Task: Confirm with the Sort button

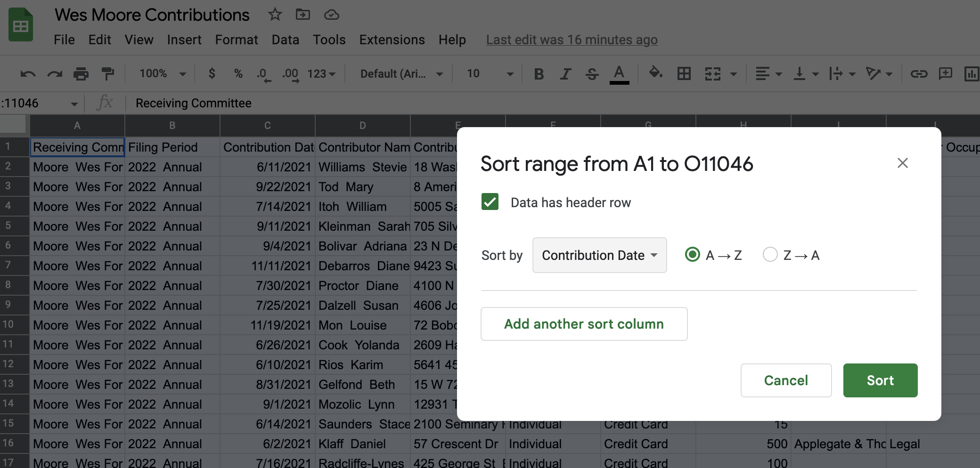Action: click(880, 380)
